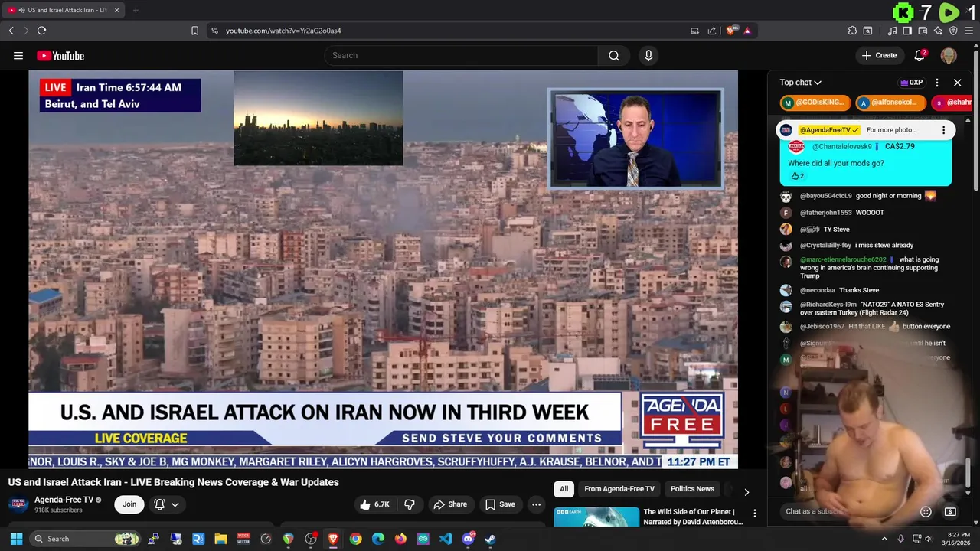The height and width of the screenshot is (551, 980).
Task: Open Discord from the taskbar
Action: [x=468, y=539]
